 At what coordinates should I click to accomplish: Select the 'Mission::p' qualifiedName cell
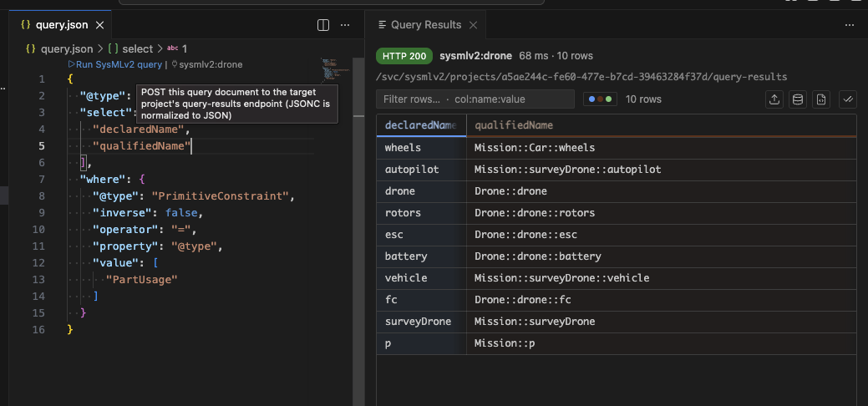(x=662, y=343)
